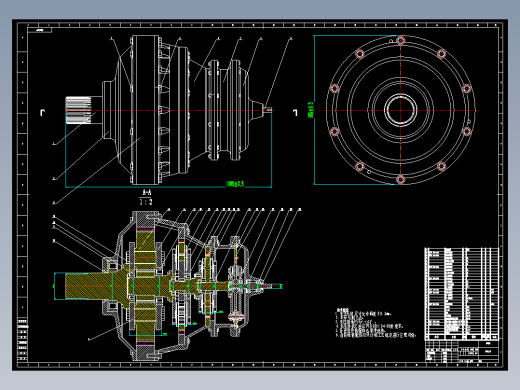Select the technical requirements notes block
520x390 pixels.
coord(376,323)
